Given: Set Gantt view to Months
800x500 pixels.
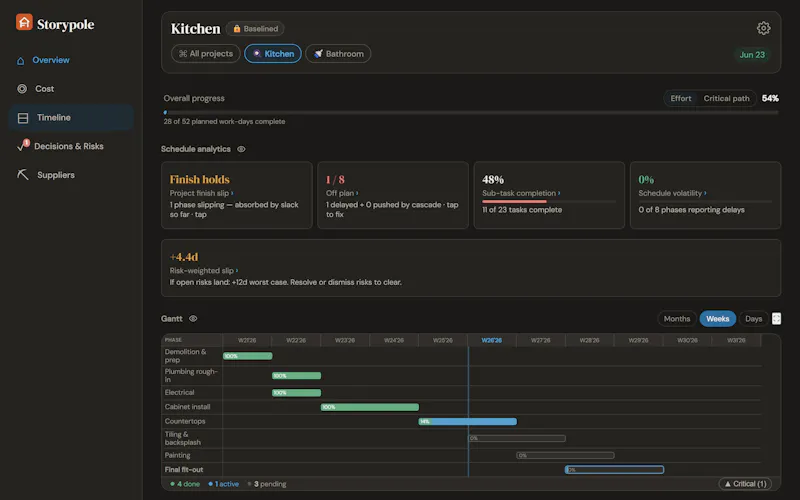Looking at the screenshot, I should coord(677,318).
